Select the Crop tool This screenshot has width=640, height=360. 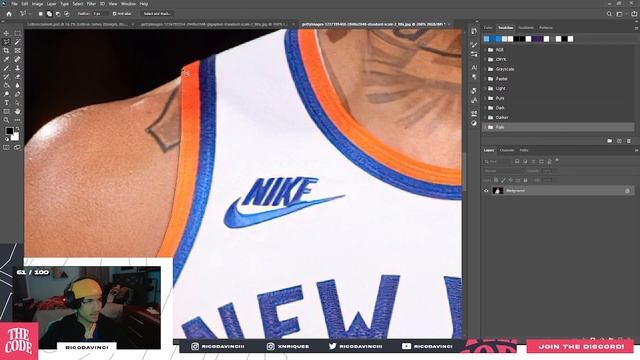(6, 51)
